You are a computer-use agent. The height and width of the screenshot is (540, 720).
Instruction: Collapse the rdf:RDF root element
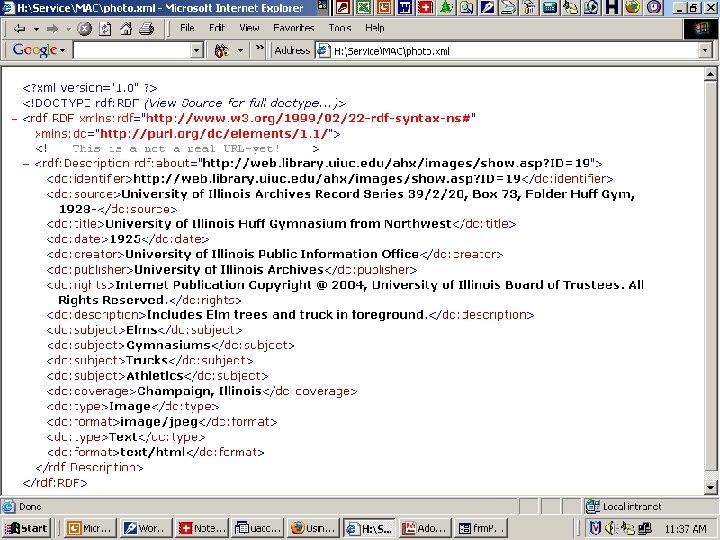click(14, 119)
